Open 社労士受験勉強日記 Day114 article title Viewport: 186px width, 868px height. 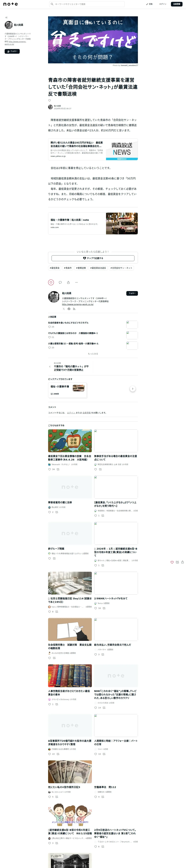coord(70,600)
